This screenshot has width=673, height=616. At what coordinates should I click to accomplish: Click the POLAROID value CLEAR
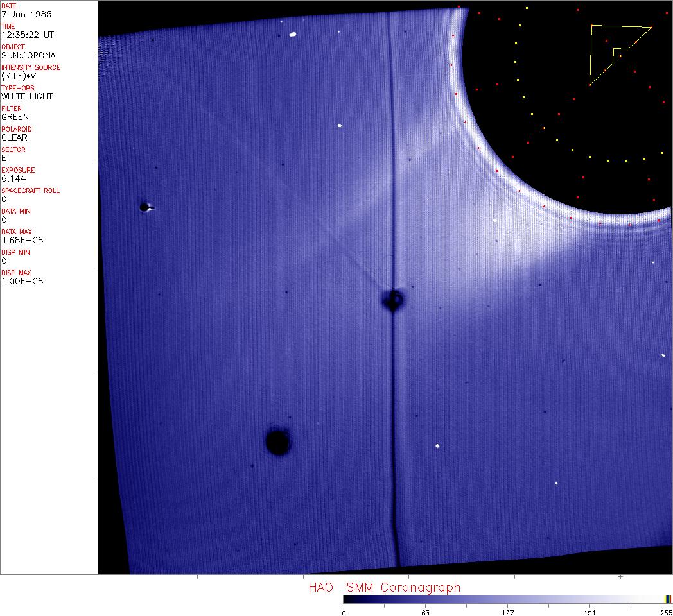coord(14,137)
